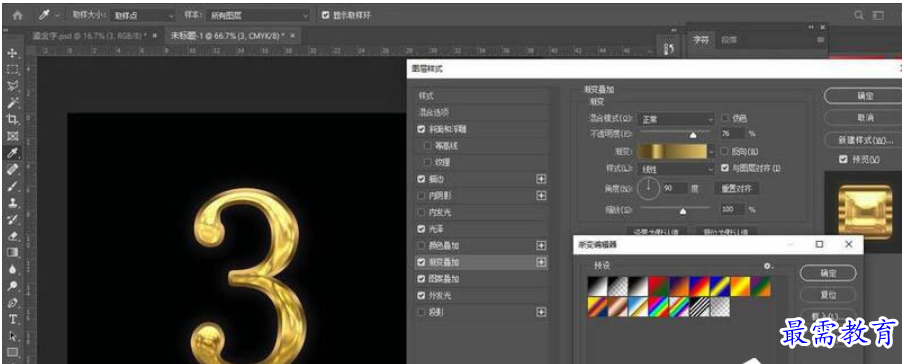Screen dimensions: 904x364
Task: Select the Pen tool
Action: (12, 302)
